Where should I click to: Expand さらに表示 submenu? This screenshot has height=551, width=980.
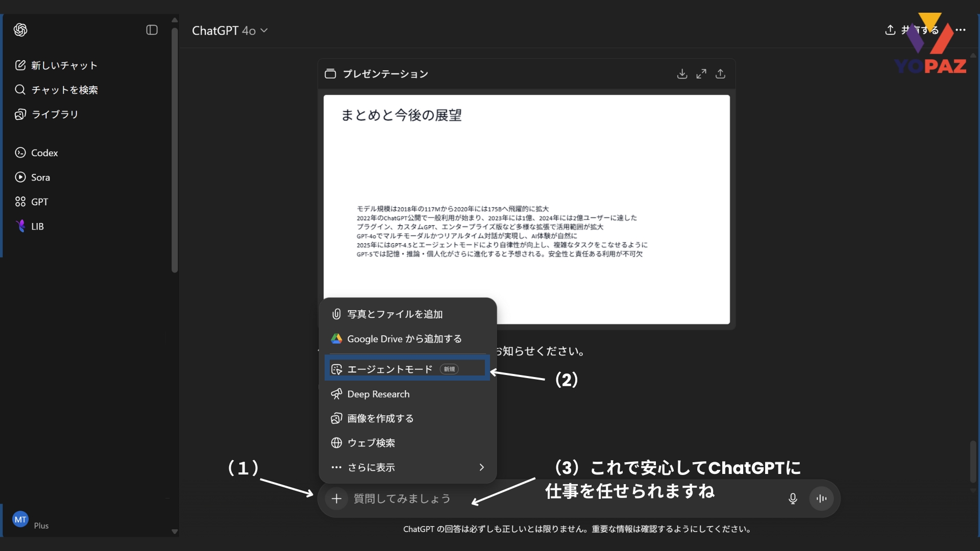(407, 467)
